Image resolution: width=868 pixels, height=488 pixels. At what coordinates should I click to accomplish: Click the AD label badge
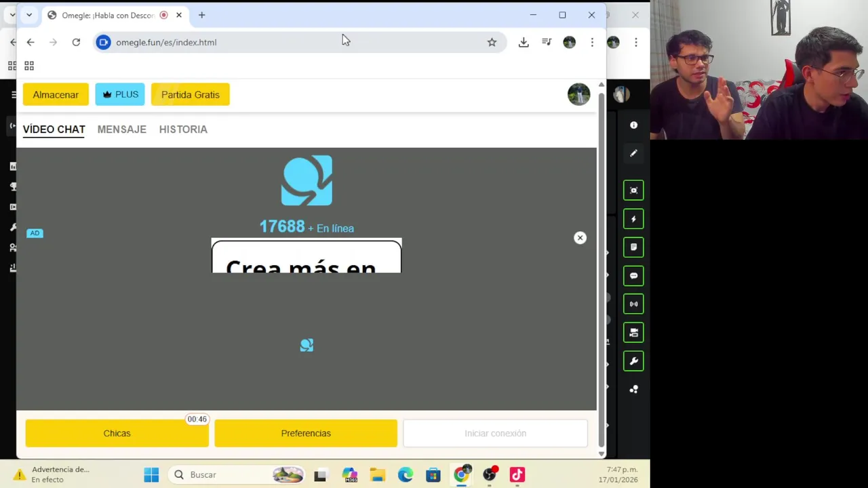[x=35, y=233]
